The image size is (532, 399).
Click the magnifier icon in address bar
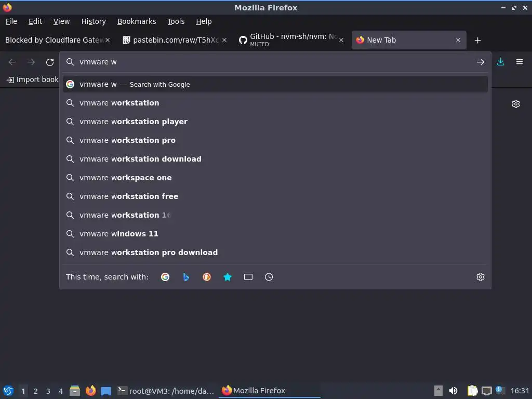click(70, 62)
